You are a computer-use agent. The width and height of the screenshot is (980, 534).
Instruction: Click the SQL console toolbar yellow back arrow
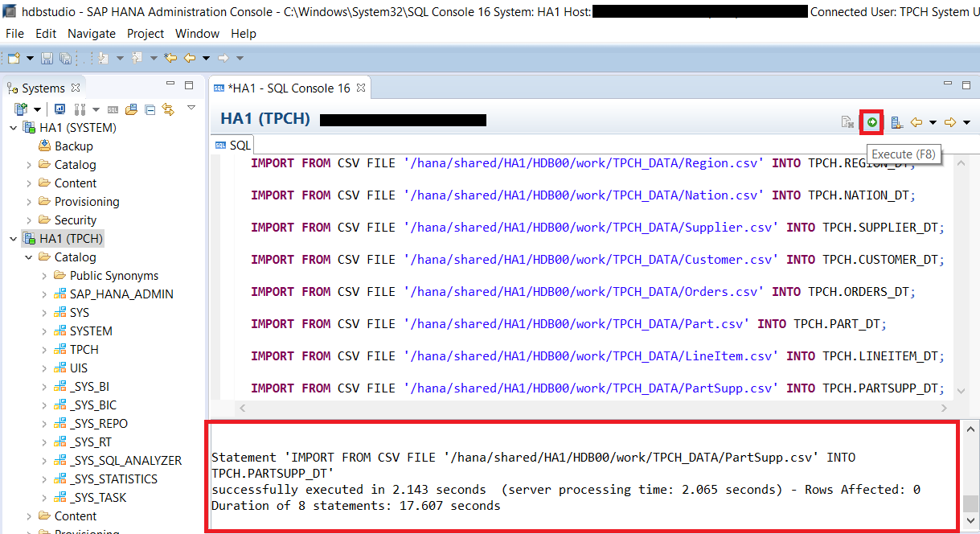coord(916,122)
